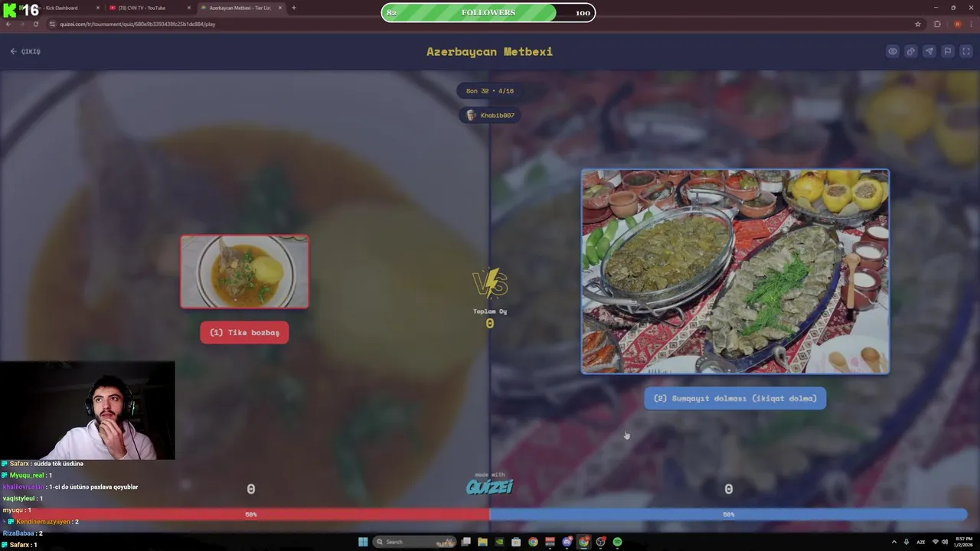980x551 pixels.
Task: Click the browser back arrow
Action: pyautogui.click(x=8, y=24)
